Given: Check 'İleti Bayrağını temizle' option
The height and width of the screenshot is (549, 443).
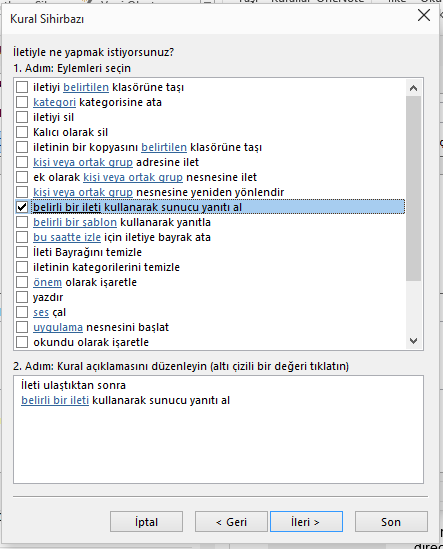Looking at the screenshot, I should [22, 252].
